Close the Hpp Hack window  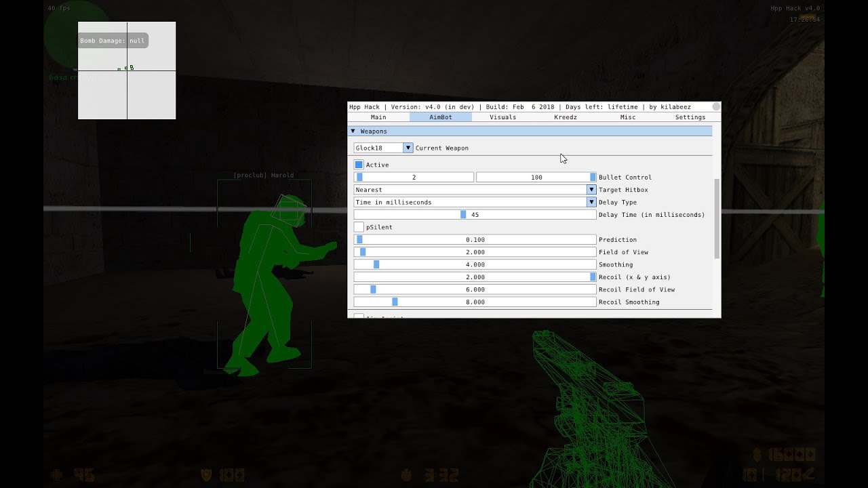point(716,107)
